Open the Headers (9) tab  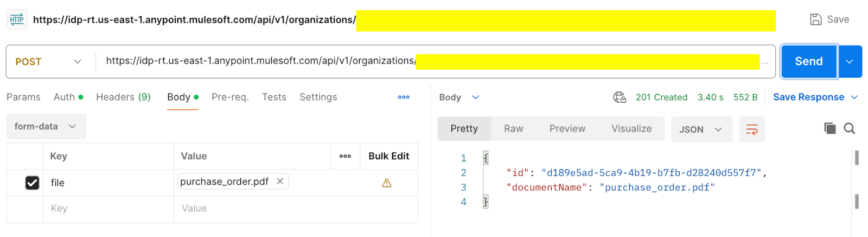coord(123,97)
